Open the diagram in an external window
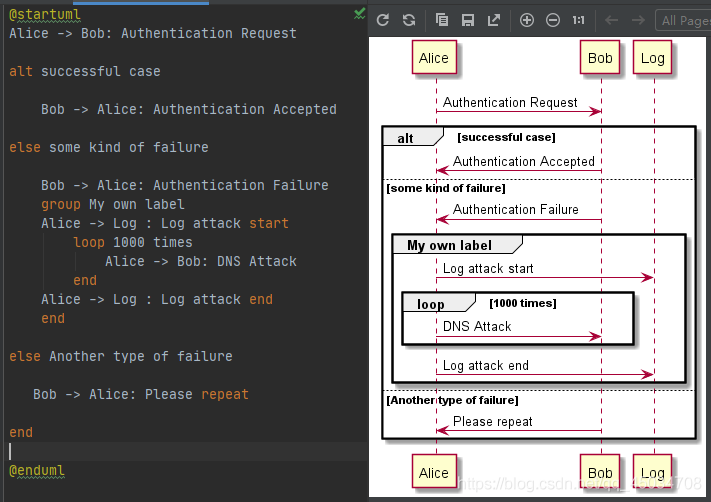The width and height of the screenshot is (711, 502). click(493, 20)
